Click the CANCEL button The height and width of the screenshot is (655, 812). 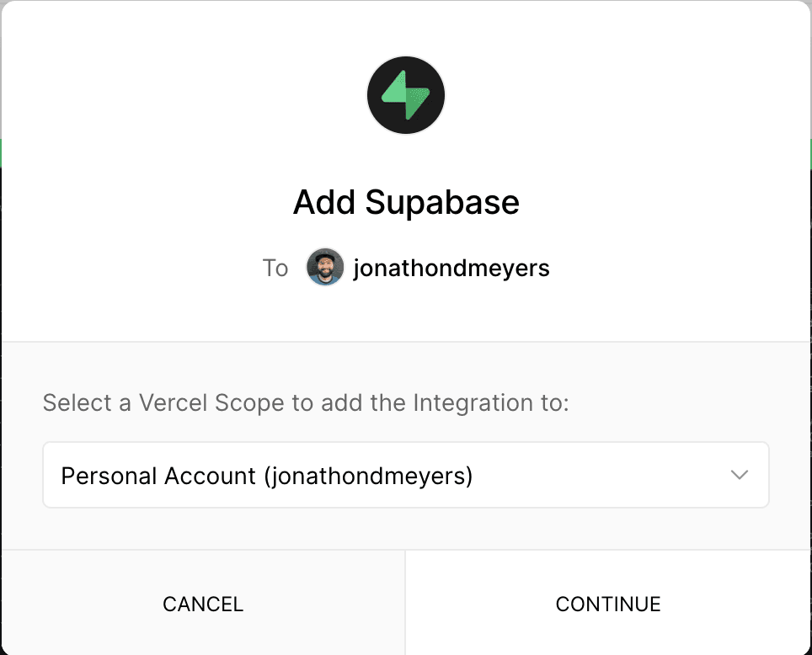(x=203, y=603)
